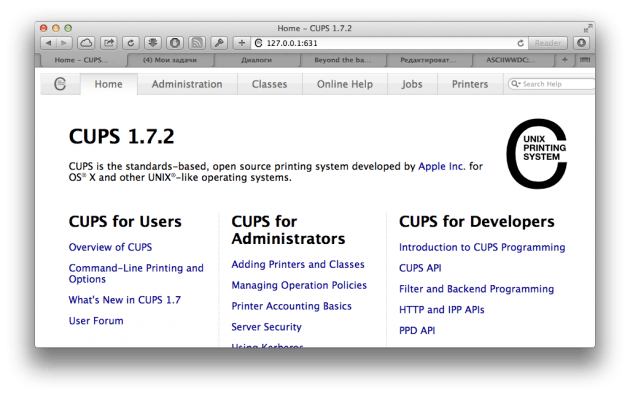The width and height of the screenshot is (630, 396).
Task: Go forward with the browser forward arrow
Action: (64, 43)
